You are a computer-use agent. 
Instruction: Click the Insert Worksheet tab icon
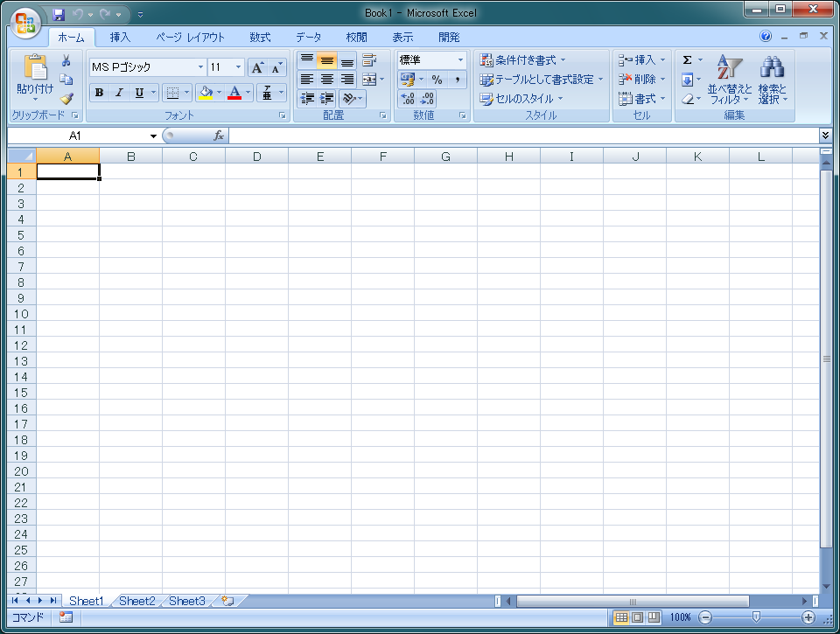(227, 601)
